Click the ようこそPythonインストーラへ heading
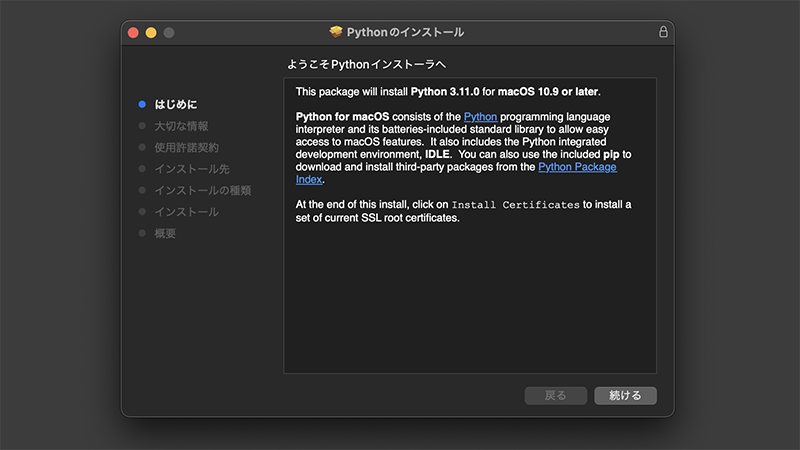 pos(366,64)
